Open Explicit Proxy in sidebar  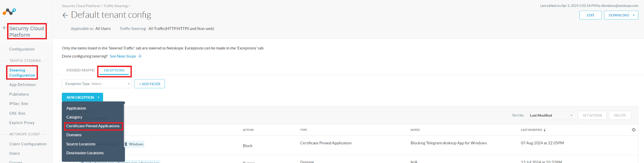[x=22, y=123]
